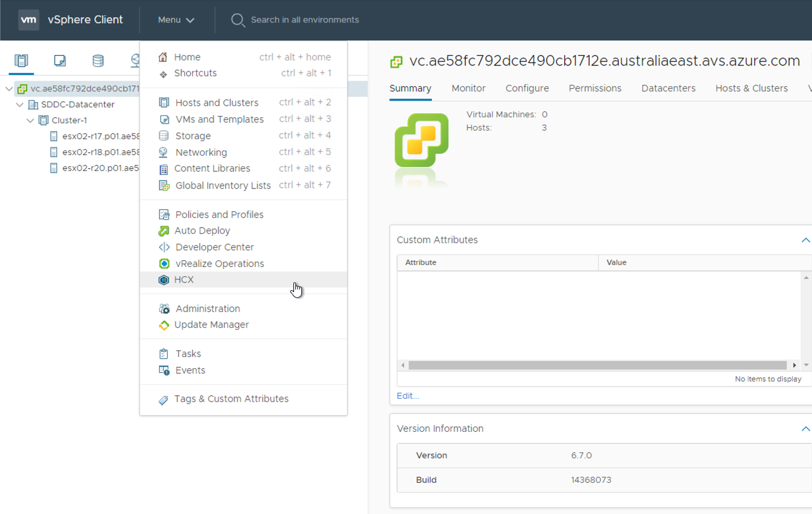This screenshot has width=812, height=514.
Task: Click the Update Manager icon
Action: pos(164,325)
